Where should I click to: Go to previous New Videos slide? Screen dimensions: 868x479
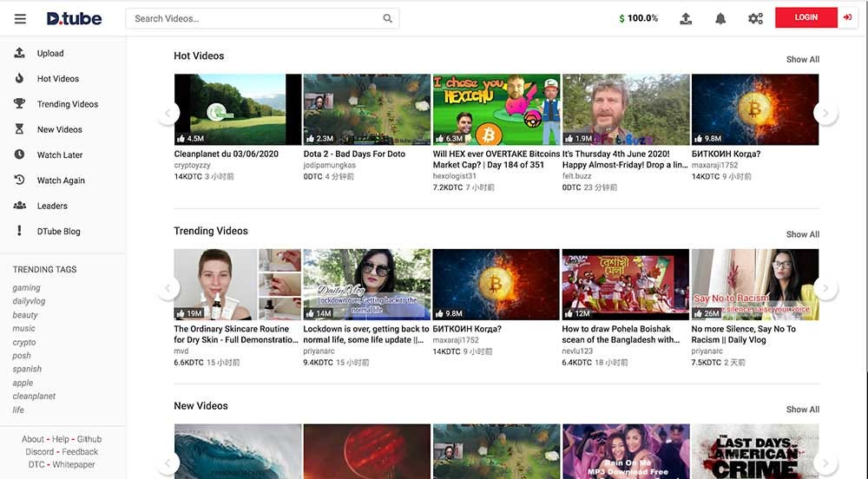pyautogui.click(x=168, y=463)
